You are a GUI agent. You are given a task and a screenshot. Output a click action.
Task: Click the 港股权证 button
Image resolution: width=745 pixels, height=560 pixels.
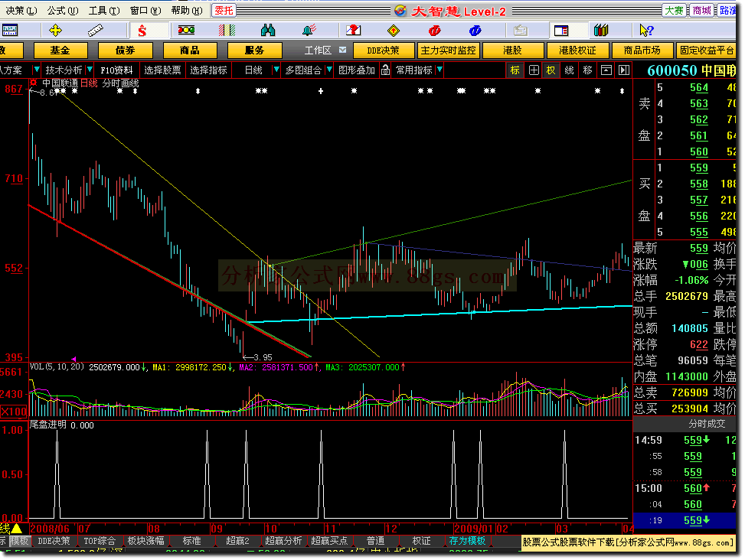point(577,50)
